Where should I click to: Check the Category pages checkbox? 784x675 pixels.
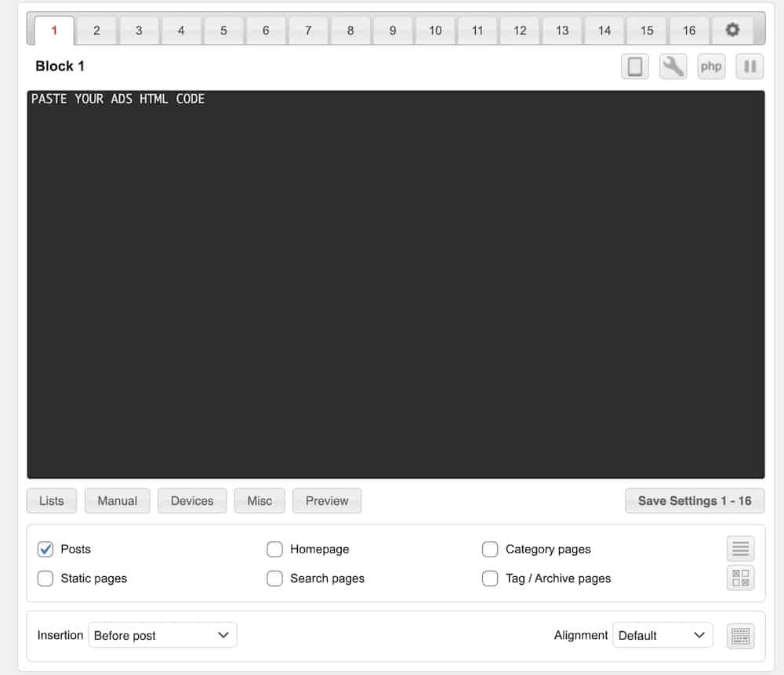click(x=490, y=549)
